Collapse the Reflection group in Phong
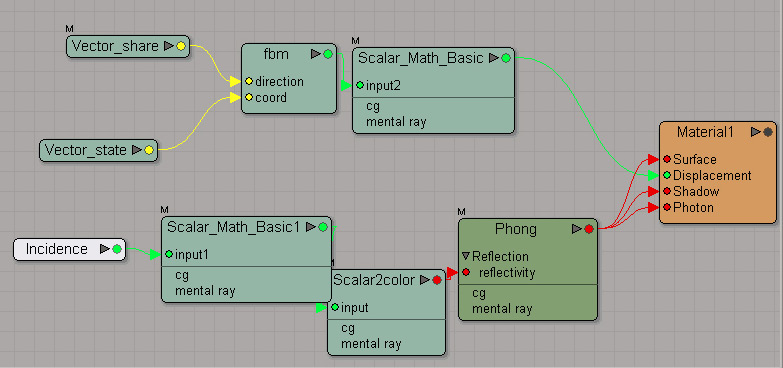Image resolution: width=783 pixels, height=368 pixels. (466, 256)
